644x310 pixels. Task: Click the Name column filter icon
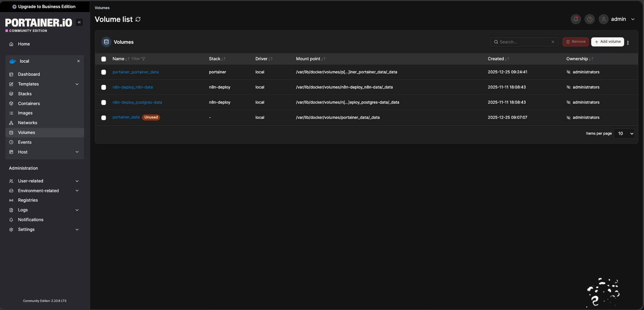(143, 59)
